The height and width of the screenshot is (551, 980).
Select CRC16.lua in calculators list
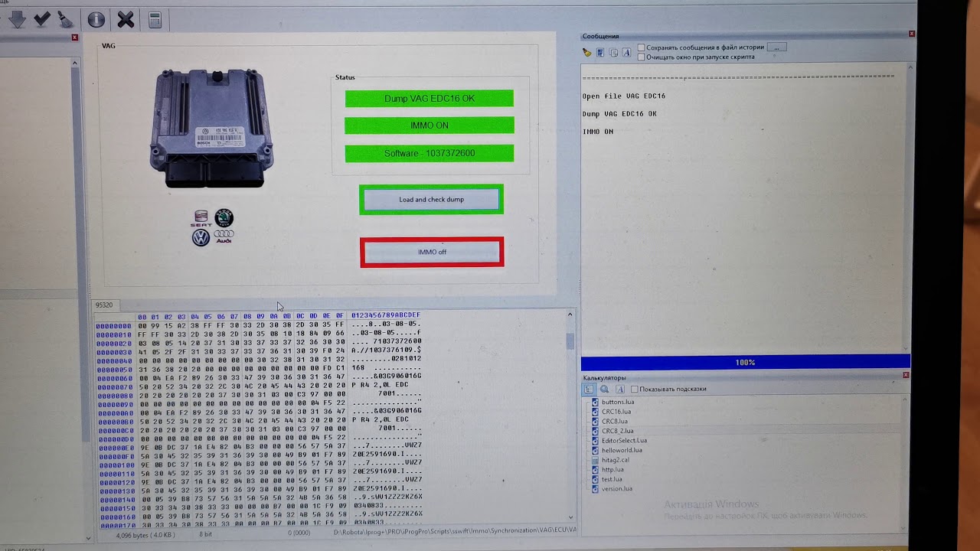pos(616,412)
